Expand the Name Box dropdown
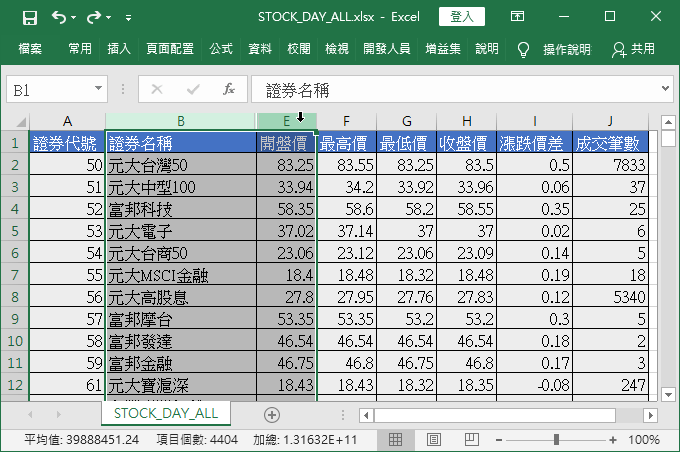680x452 pixels. point(99,88)
